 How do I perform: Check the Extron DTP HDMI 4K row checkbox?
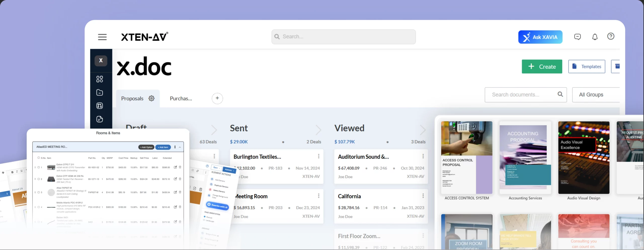pyautogui.click(x=38, y=179)
